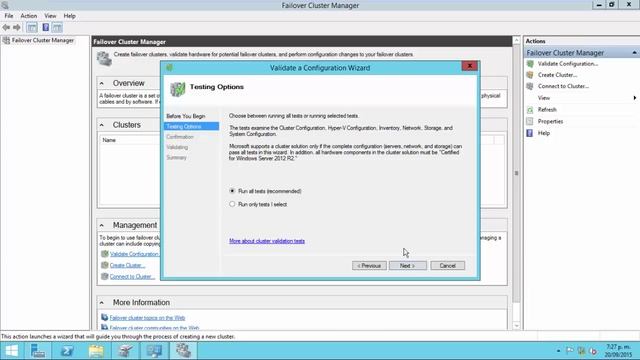Image resolution: width=640 pixels, height=360 pixels.
Task: Collapse the More Information section
Action: click(x=102, y=302)
